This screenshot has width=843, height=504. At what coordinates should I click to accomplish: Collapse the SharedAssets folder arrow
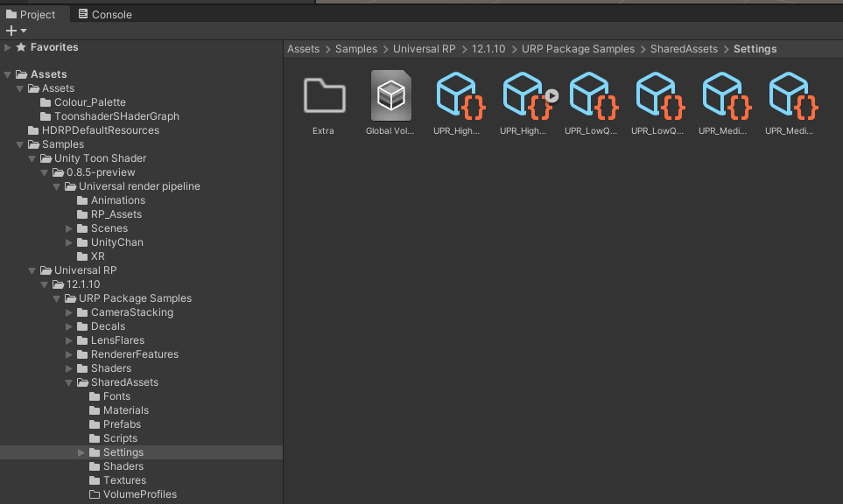69,382
